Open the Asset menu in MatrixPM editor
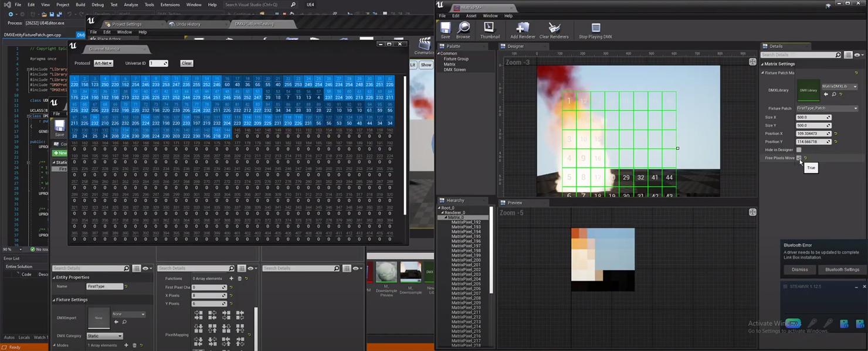This screenshot has width=868, height=351. pyautogui.click(x=471, y=16)
